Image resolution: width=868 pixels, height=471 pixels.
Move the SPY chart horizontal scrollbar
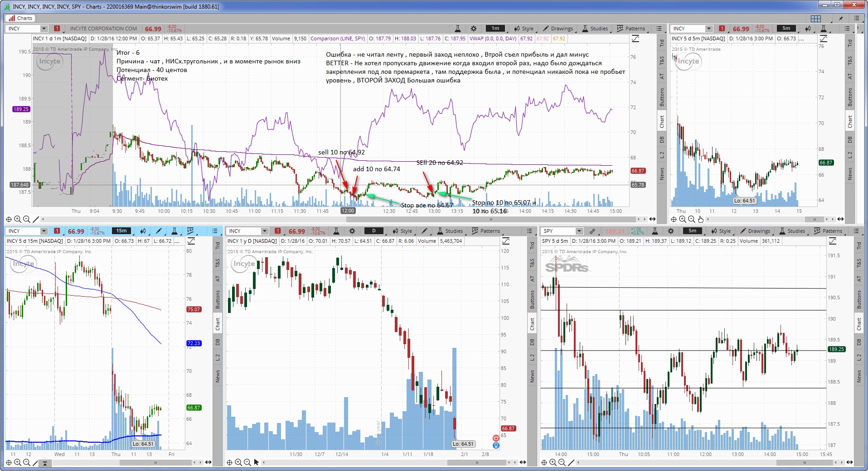click(x=805, y=462)
